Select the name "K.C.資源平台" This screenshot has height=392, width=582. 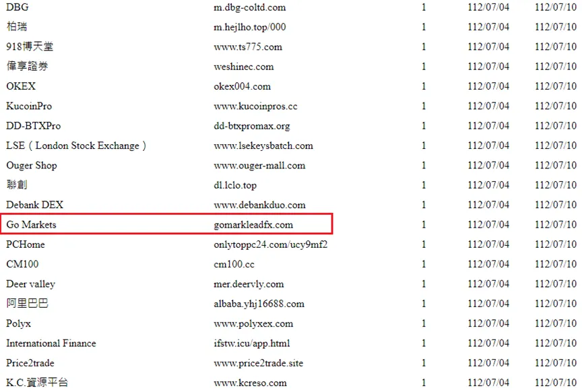click(37, 383)
